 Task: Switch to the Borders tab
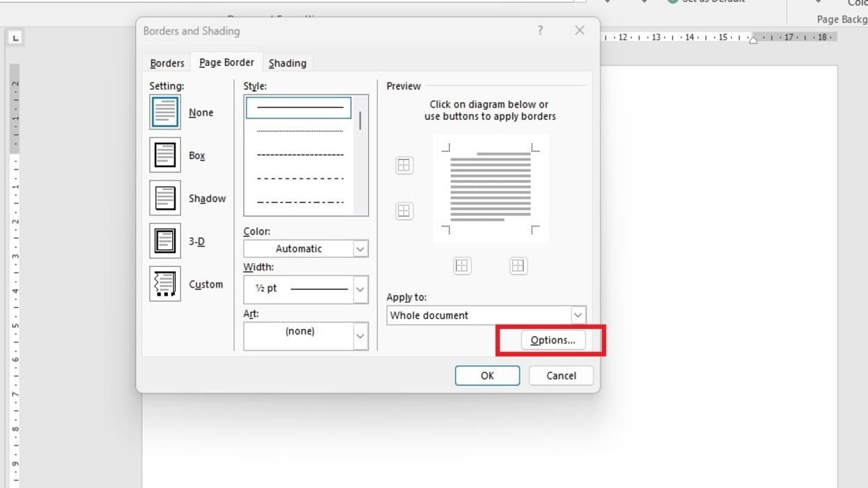click(x=167, y=63)
